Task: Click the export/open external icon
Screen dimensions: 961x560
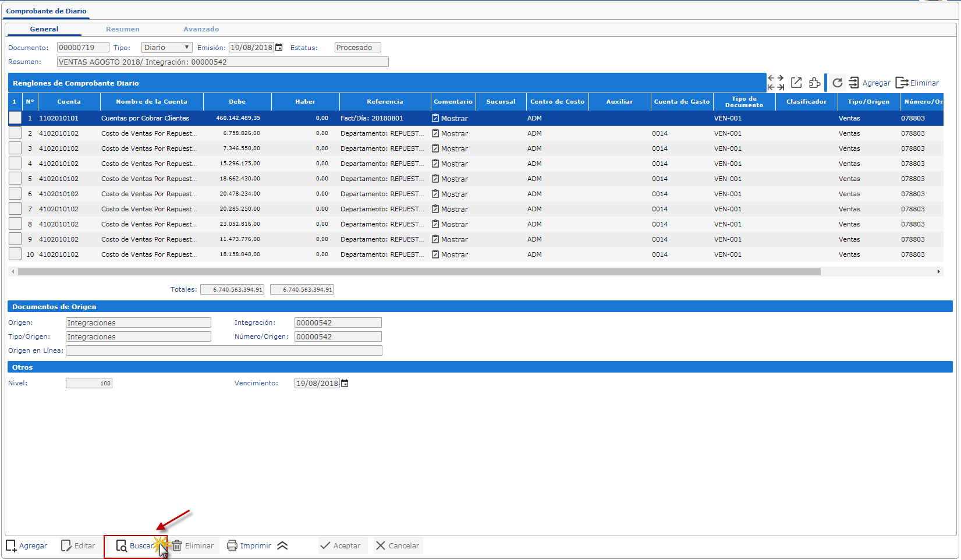Action: coord(796,83)
